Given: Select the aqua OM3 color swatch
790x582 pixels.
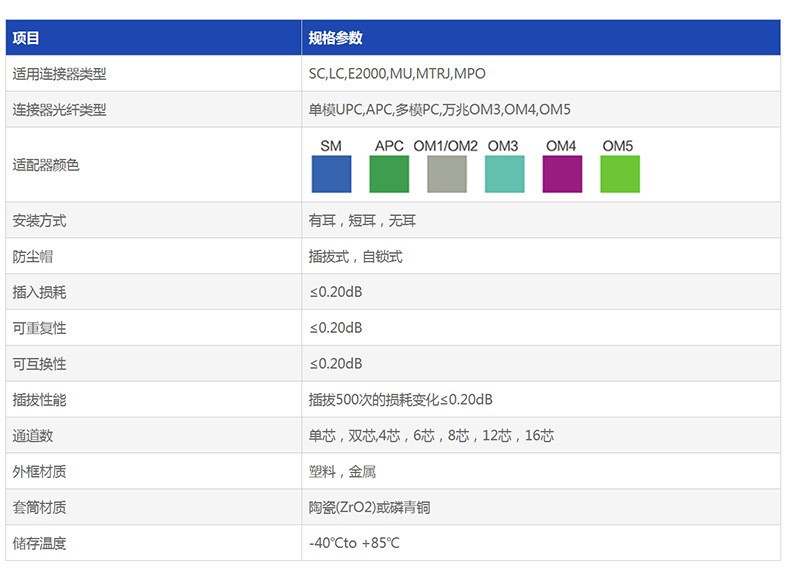Looking at the screenshot, I should click(504, 174).
